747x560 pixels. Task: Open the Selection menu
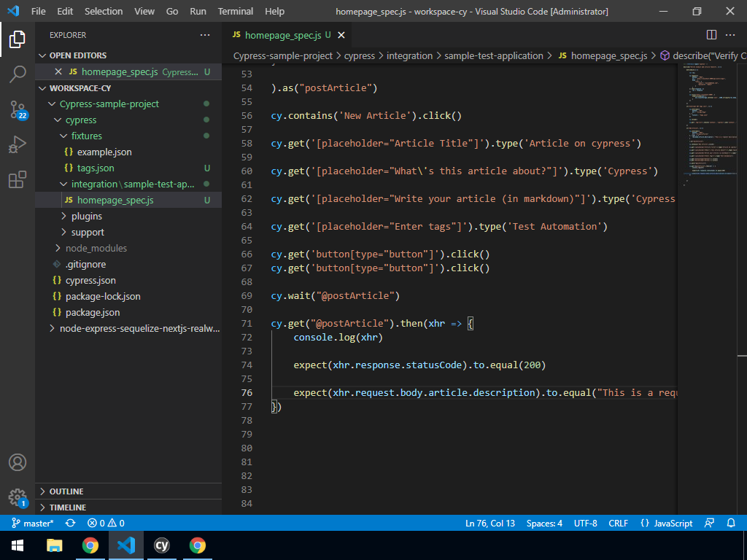click(x=104, y=12)
